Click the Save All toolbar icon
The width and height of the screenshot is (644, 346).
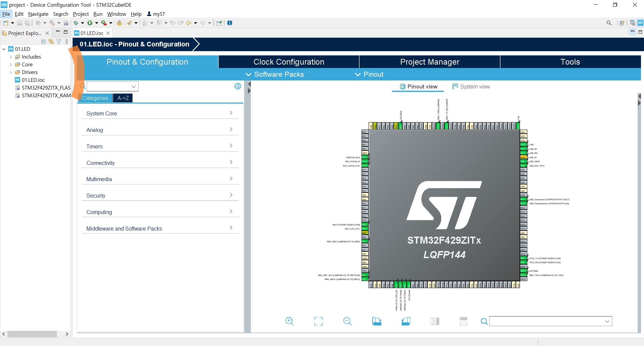pos(28,23)
